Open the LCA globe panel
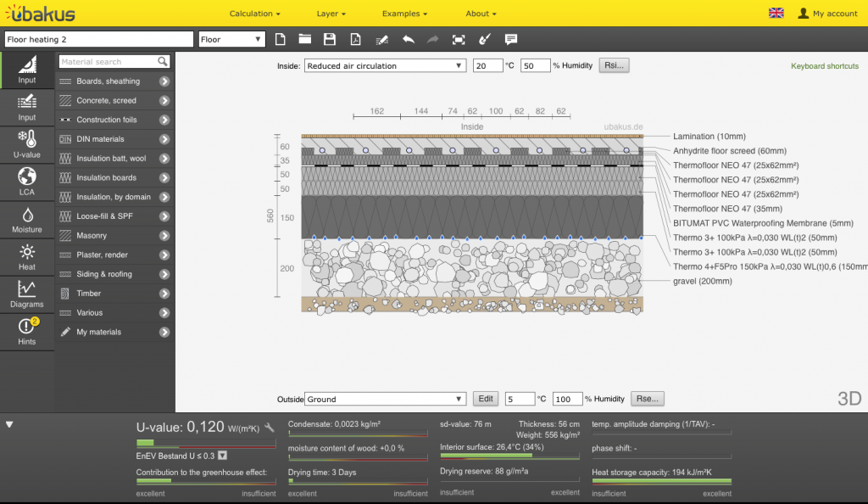Image resolution: width=868 pixels, height=504 pixels. (x=27, y=182)
